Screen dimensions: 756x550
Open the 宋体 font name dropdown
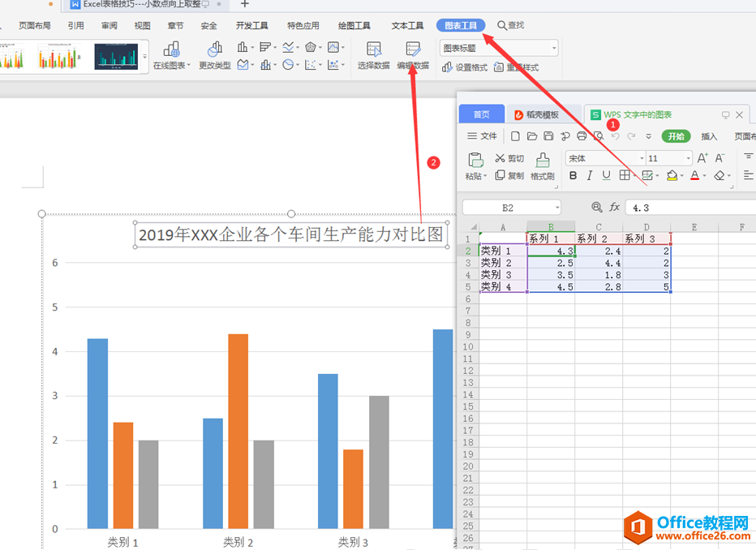pos(642,158)
